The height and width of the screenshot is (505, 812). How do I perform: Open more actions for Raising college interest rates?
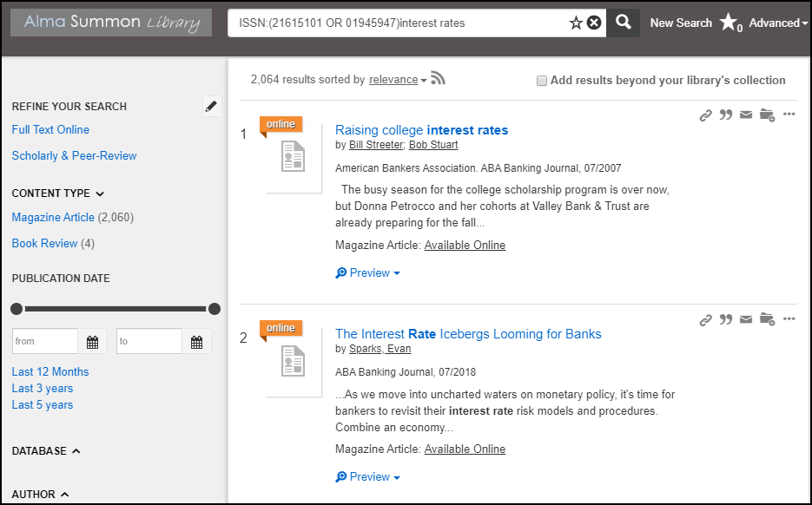point(789,114)
